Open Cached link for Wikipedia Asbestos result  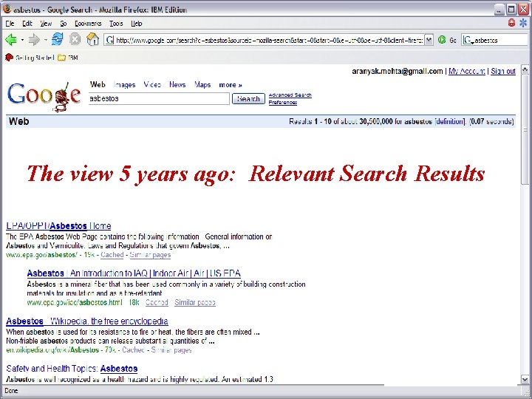(133, 349)
